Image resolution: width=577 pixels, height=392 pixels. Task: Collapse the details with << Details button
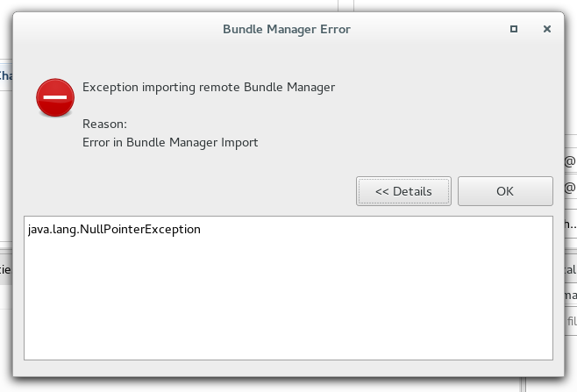(x=403, y=191)
